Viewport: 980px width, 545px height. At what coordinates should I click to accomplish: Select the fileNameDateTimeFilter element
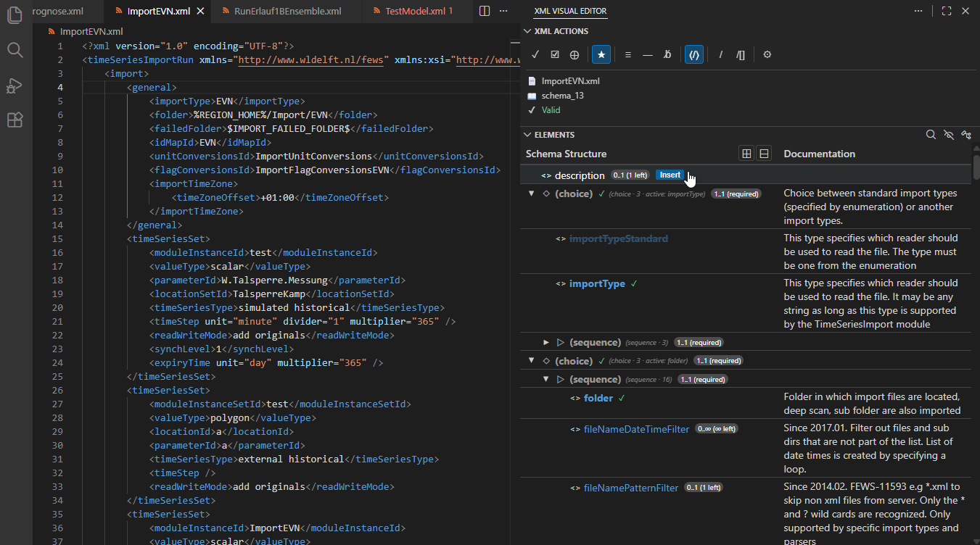click(636, 429)
